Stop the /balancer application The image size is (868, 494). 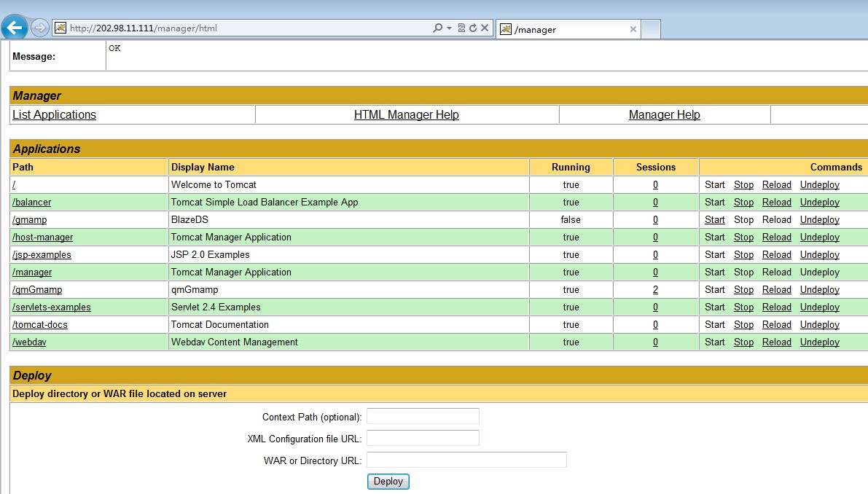pos(743,203)
